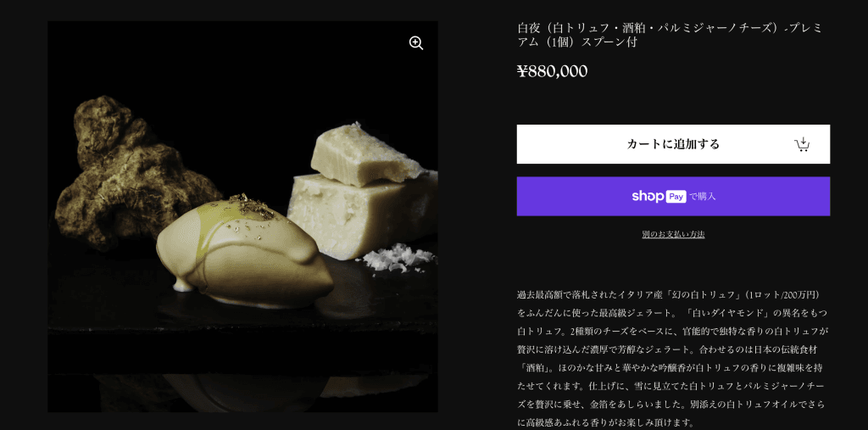This screenshot has height=430, width=868.
Task: Click the grated cheese shavings beside the block
Action: [398, 258]
